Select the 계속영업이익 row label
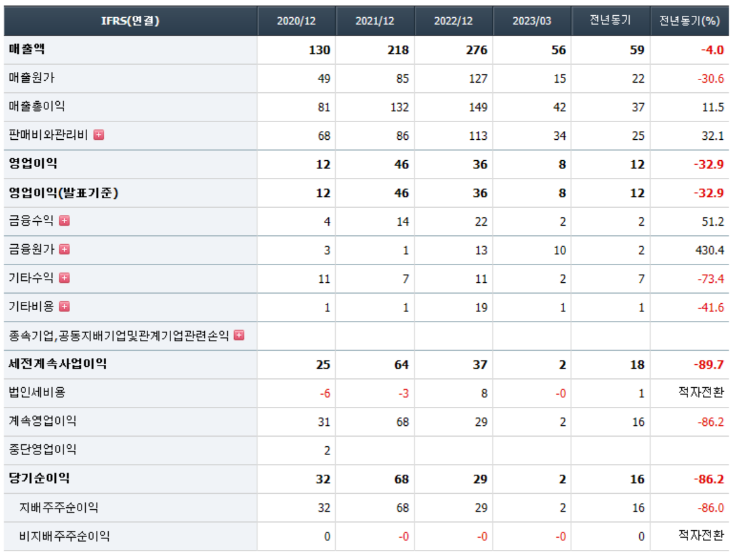This screenshot has height=560, width=734. [x=43, y=421]
